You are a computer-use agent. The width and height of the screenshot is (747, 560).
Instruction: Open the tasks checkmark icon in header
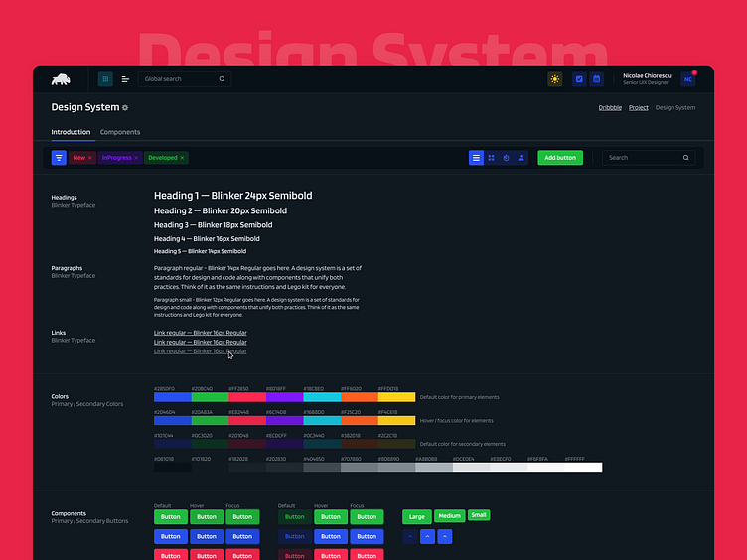[580, 79]
